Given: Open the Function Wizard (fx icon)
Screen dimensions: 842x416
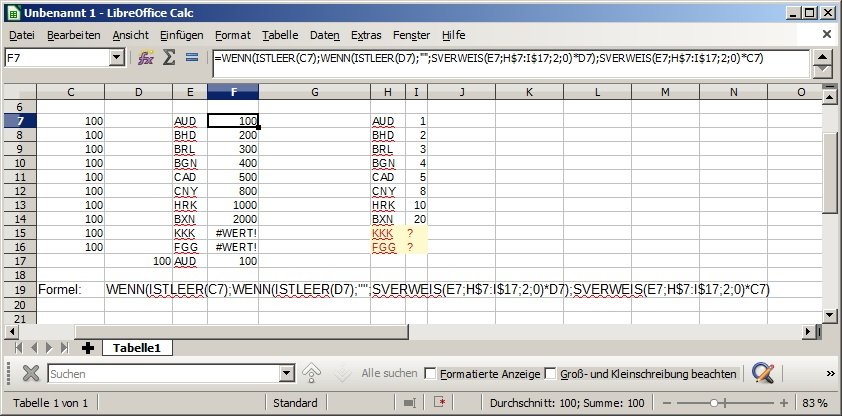Looking at the screenshot, I should coord(146,57).
